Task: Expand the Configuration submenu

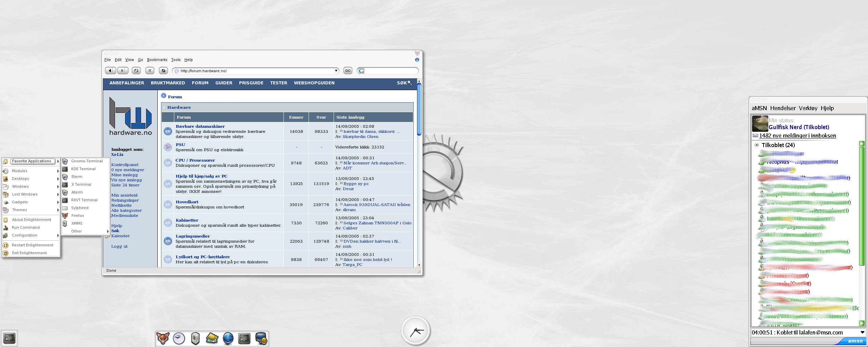Action: [x=32, y=235]
